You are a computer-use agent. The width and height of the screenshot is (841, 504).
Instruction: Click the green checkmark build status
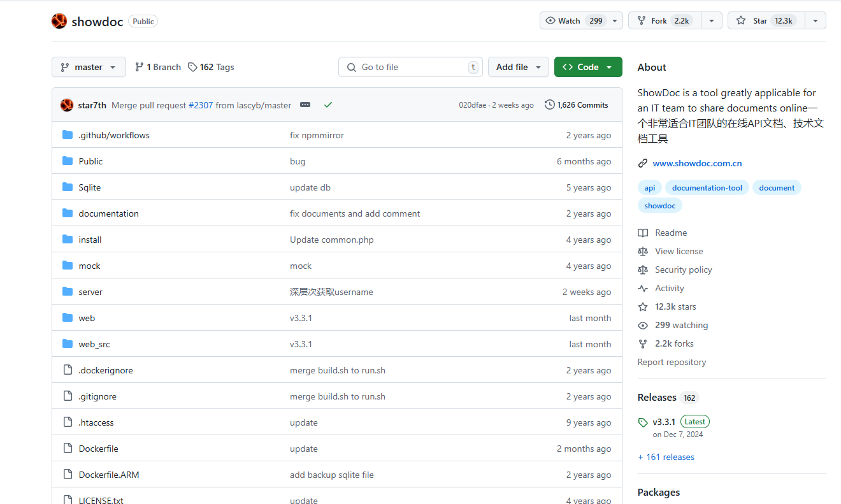pyautogui.click(x=328, y=104)
